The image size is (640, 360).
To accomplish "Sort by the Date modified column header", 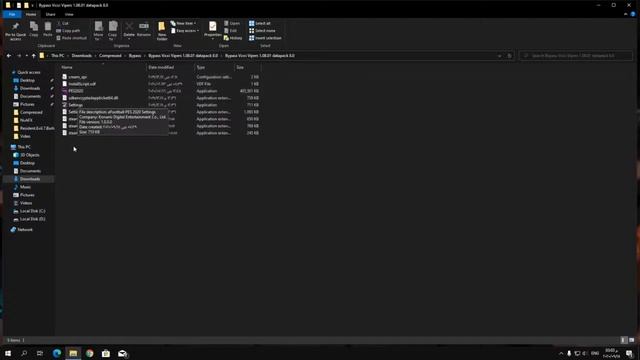I will coord(171,67).
